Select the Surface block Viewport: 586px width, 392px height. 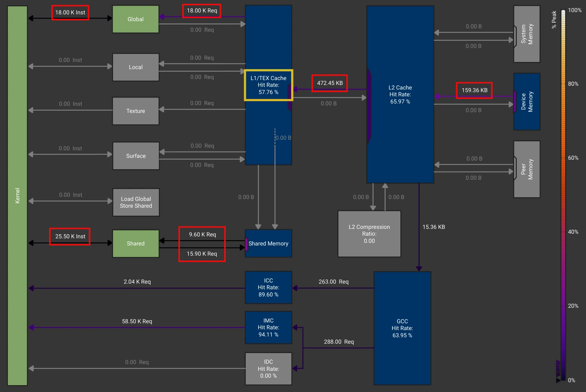pos(136,156)
